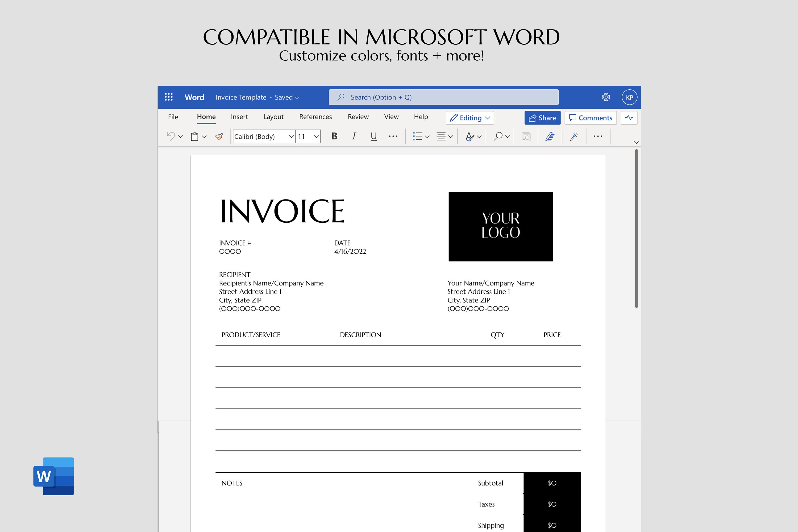
Task: Click the KP account avatar
Action: (x=629, y=97)
